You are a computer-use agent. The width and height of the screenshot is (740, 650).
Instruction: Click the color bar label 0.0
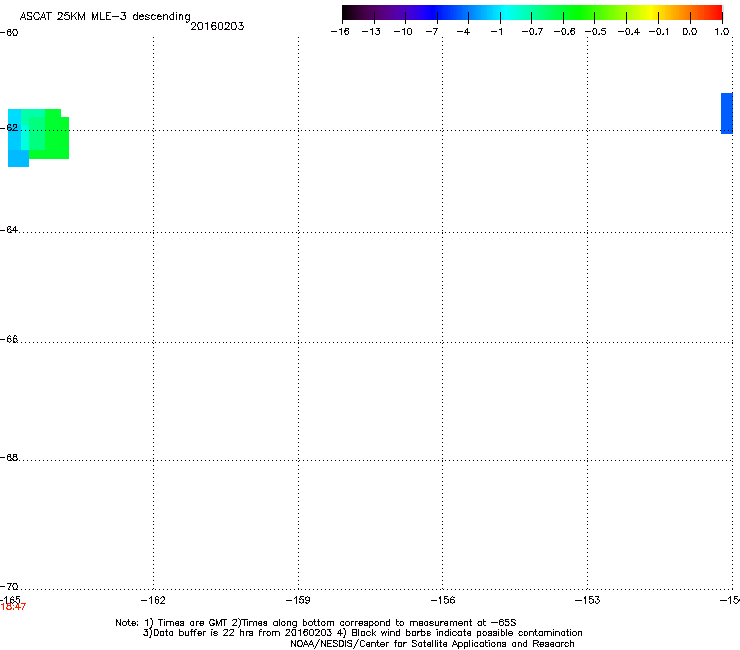(690, 32)
